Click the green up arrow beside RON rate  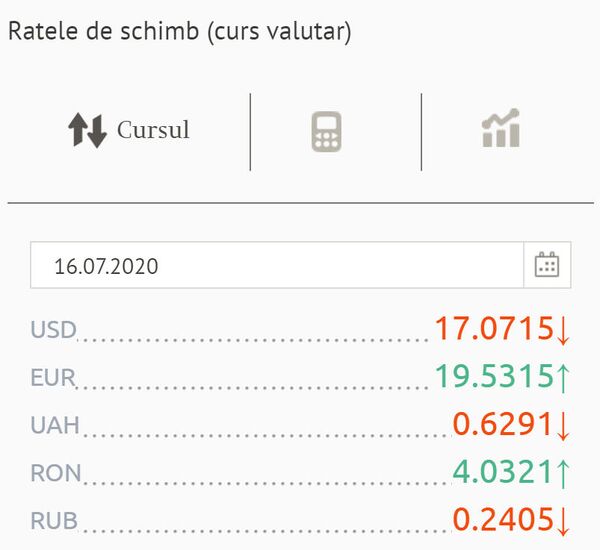click(563, 474)
